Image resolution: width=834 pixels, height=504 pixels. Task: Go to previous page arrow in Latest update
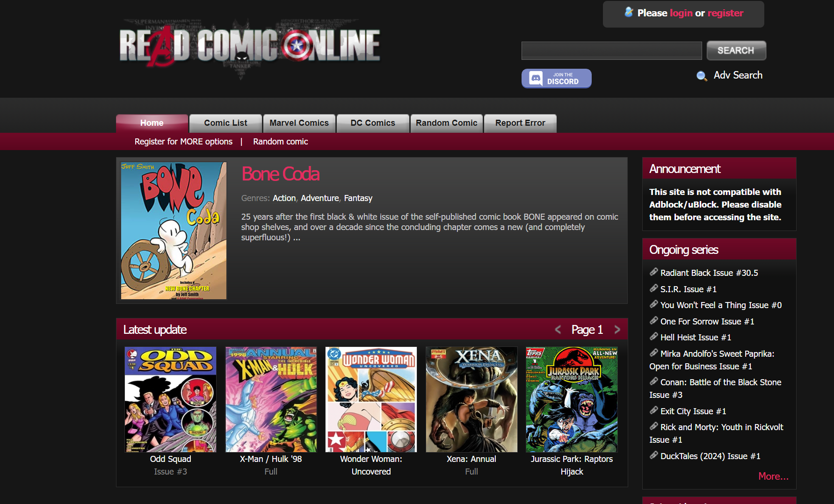pyautogui.click(x=558, y=330)
